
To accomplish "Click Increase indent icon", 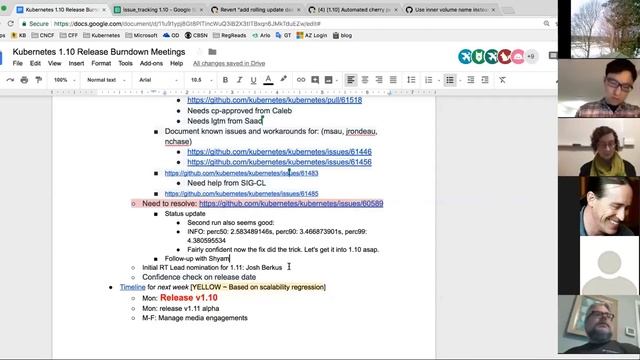I will click(485, 80).
